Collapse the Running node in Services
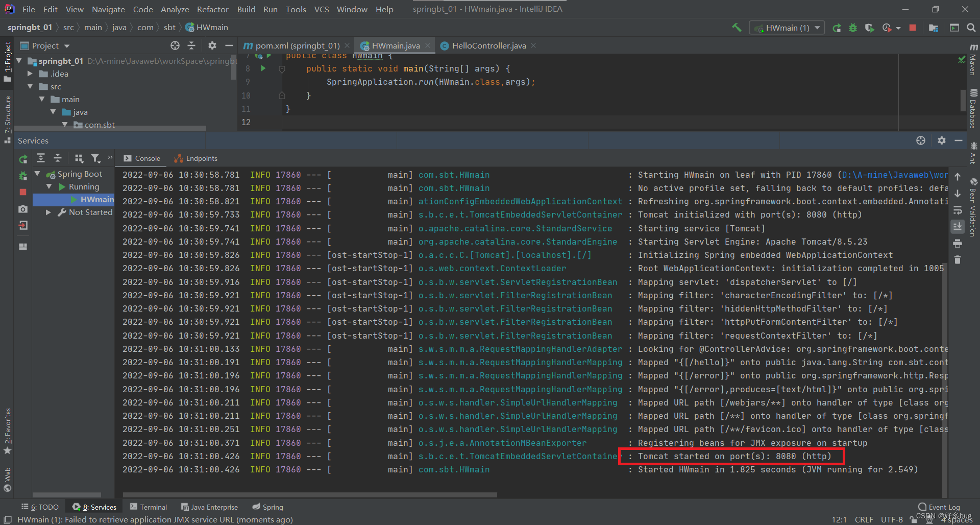 coord(49,187)
